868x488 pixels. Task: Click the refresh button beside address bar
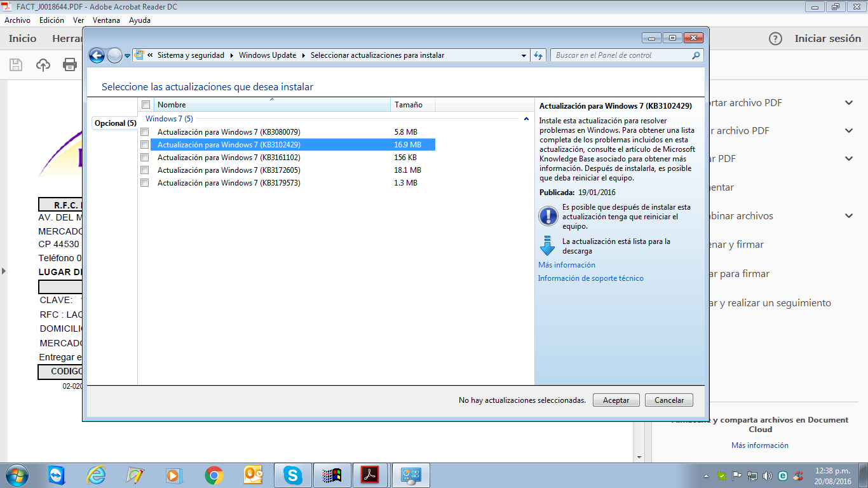[538, 56]
